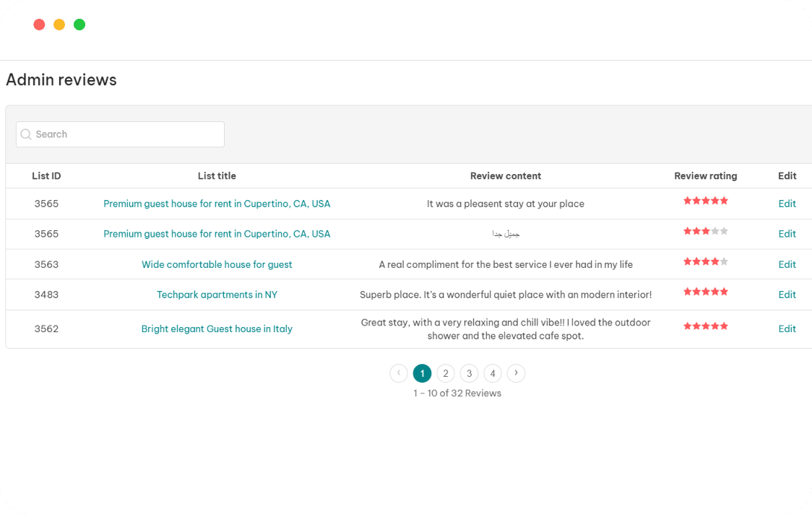Screen dimensions: 812x514
Task: Click the next page arrow
Action: (x=516, y=373)
